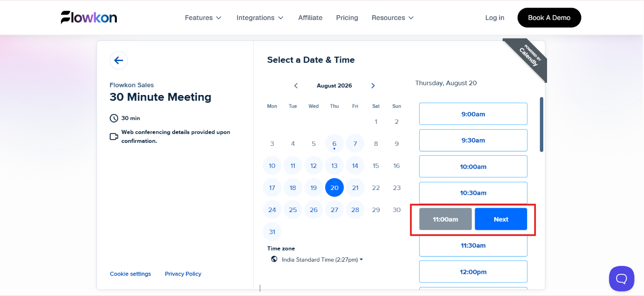Open the Affiliate page
Viewport: 644px width, 296px height.
coord(310,18)
